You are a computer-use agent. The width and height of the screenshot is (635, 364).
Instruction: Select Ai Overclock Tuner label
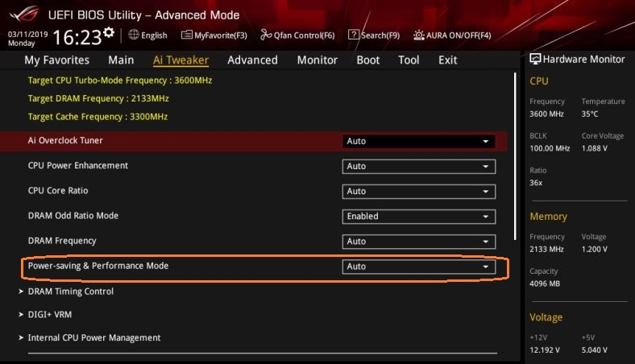click(65, 140)
